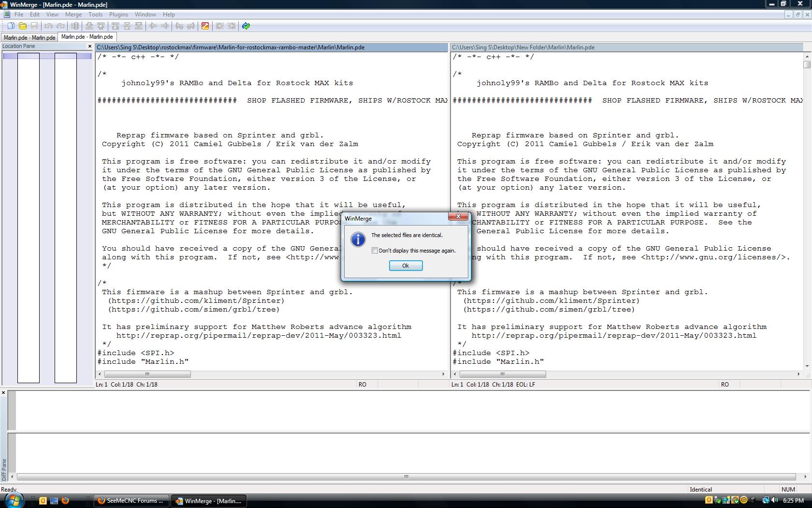Click the left pane horizontal scrollbar thumb
This screenshot has height=508, width=812.
147,374
